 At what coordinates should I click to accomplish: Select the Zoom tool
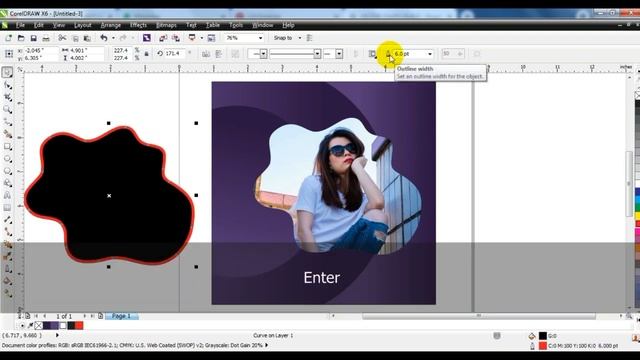point(7,109)
